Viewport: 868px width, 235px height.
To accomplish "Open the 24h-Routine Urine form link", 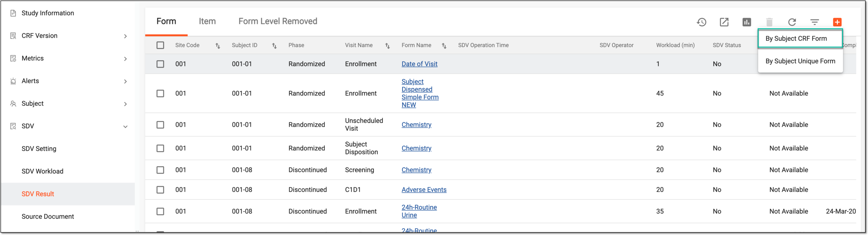I will pyautogui.click(x=419, y=211).
